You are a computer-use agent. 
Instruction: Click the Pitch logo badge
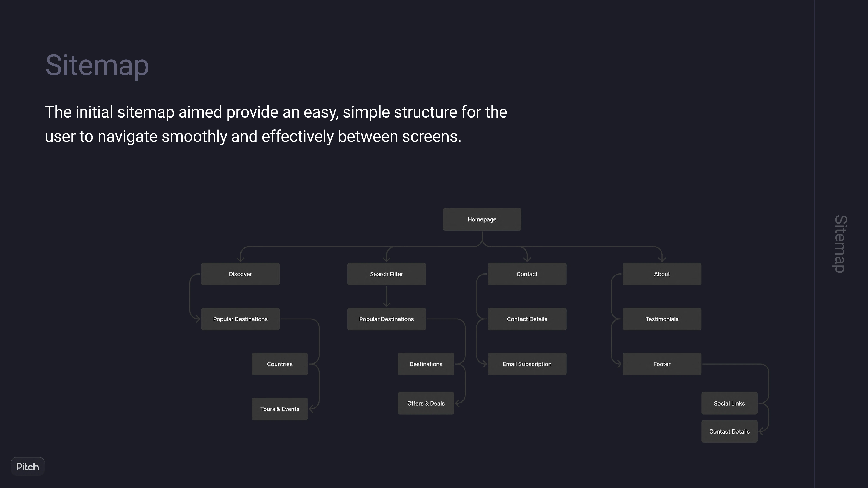[x=28, y=467]
